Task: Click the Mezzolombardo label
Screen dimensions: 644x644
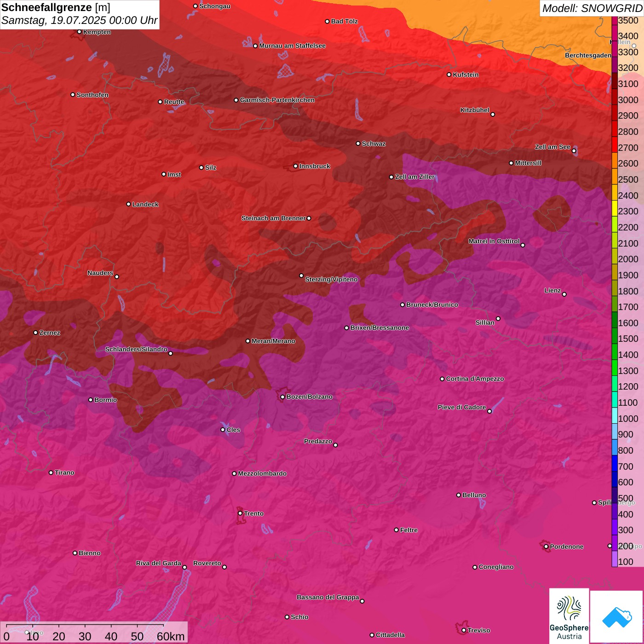Action: point(262,473)
